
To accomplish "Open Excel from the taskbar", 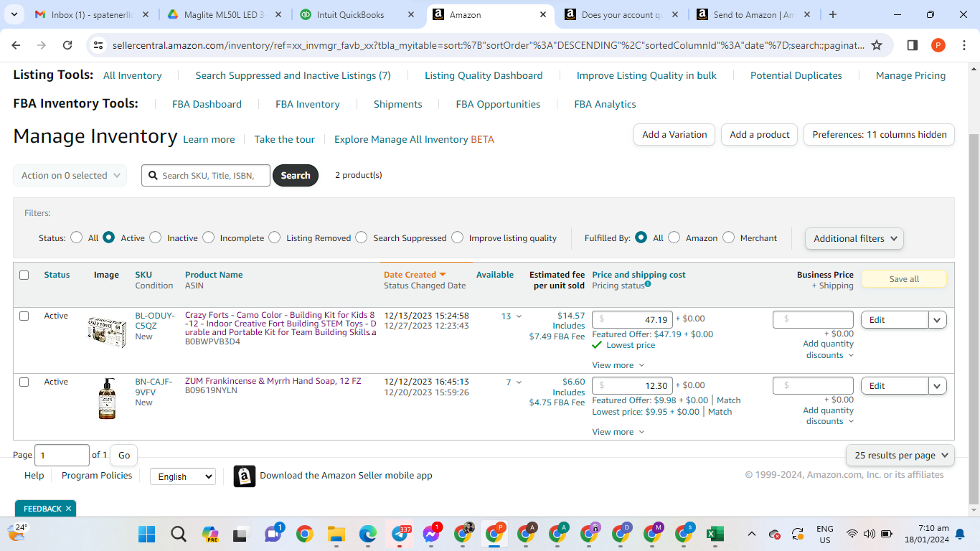I will [x=715, y=534].
